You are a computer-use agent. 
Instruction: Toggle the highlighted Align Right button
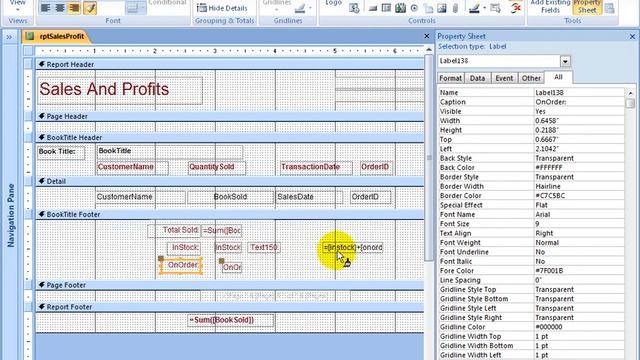(x=74, y=8)
